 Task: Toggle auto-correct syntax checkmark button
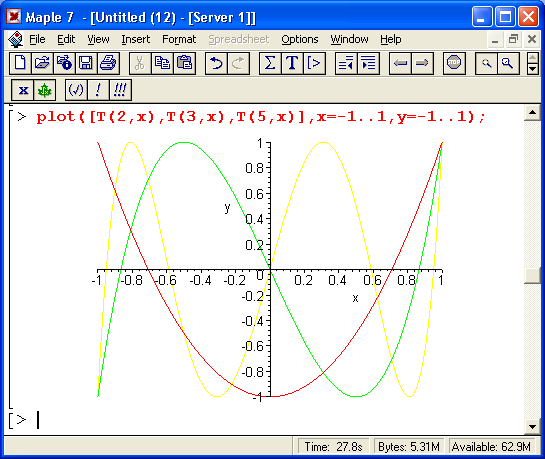(76, 90)
